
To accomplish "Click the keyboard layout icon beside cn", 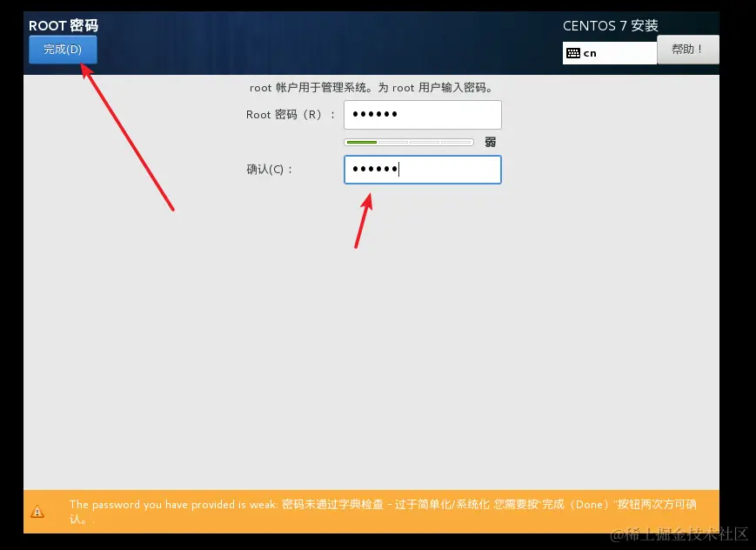I will tap(573, 53).
